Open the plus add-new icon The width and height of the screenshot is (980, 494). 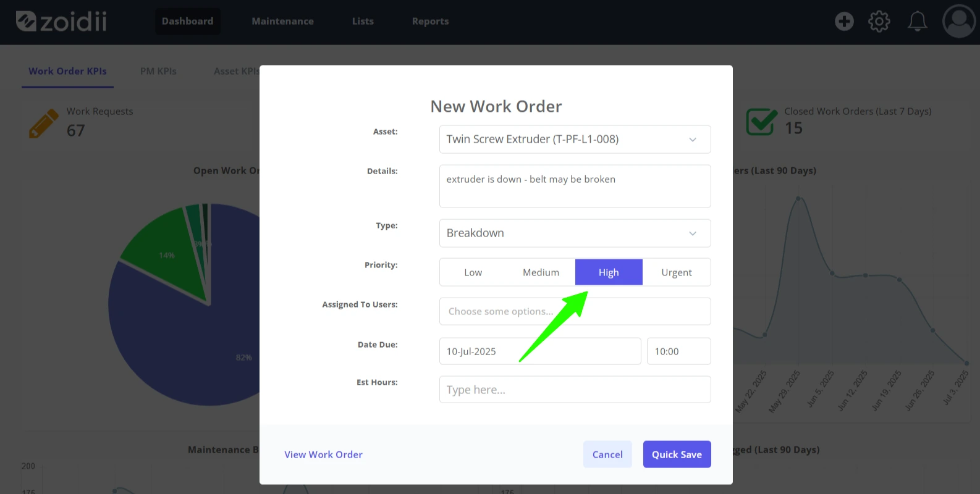coord(844,22)
